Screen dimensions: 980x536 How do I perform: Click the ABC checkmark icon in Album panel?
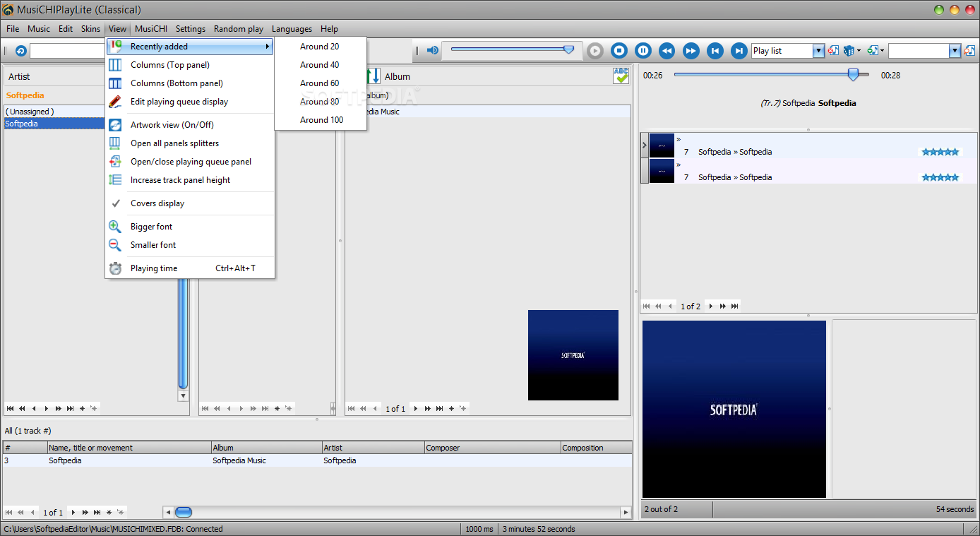click(x=621, y=76)
